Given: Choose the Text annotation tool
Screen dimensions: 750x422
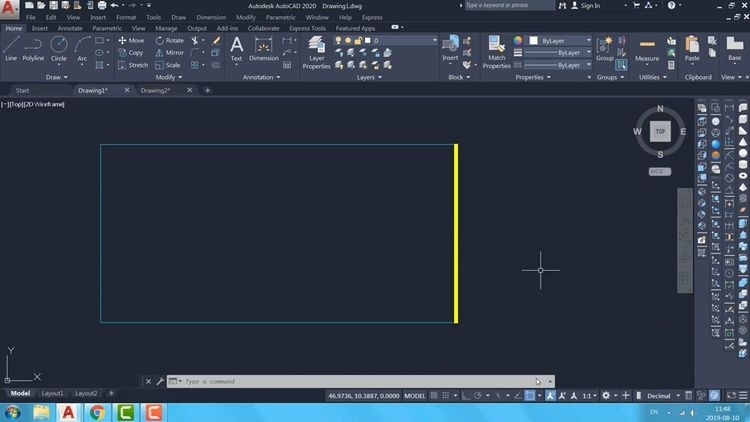Looking at the screenshot, I should coord(236,48).
